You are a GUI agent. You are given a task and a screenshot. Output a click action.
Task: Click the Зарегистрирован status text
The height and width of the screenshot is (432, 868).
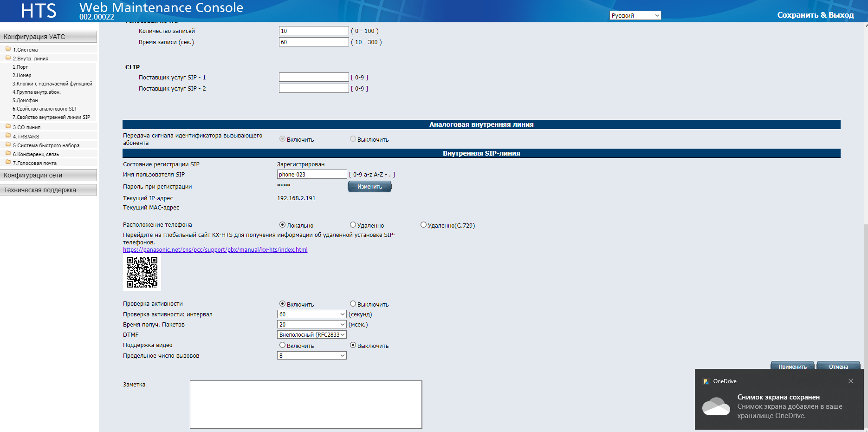pos(301,164)
